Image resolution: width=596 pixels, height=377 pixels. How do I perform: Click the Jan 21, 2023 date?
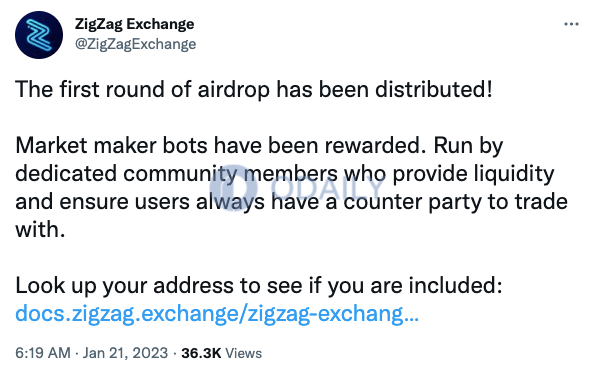125,353
